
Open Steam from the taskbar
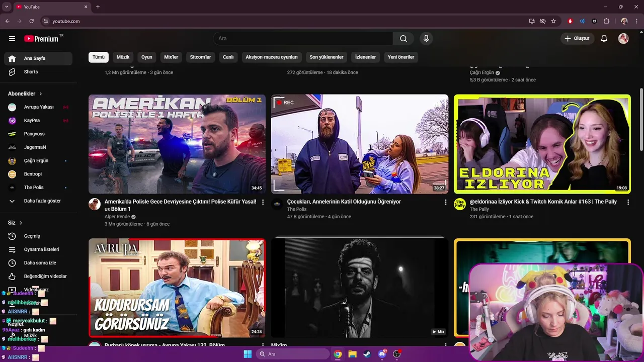point(367,354)
